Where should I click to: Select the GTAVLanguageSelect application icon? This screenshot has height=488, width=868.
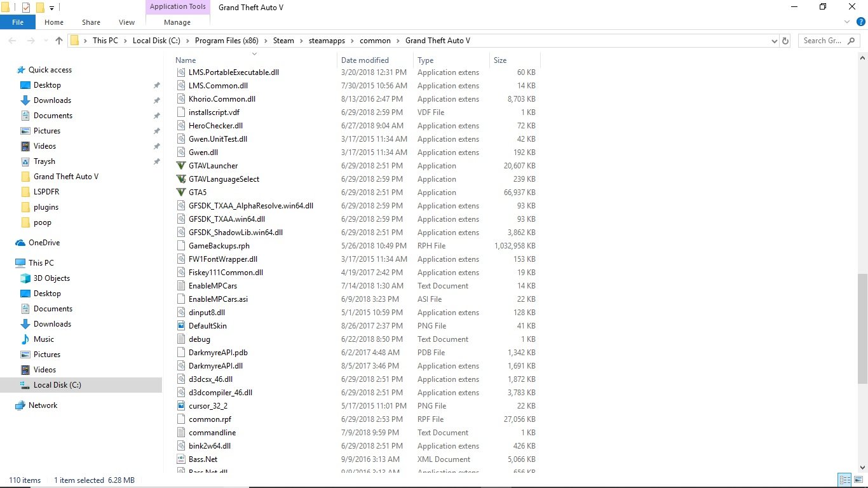(x=181, y=179)
